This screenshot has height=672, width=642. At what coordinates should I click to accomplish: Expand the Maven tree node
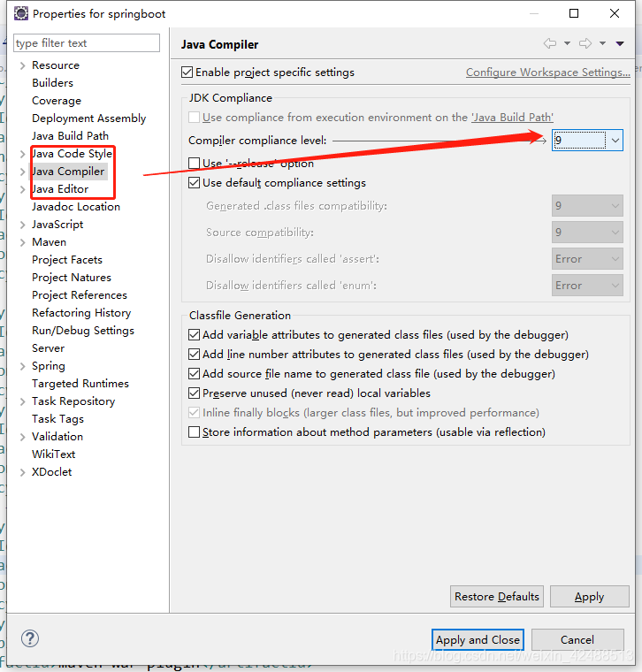(23, 242)
